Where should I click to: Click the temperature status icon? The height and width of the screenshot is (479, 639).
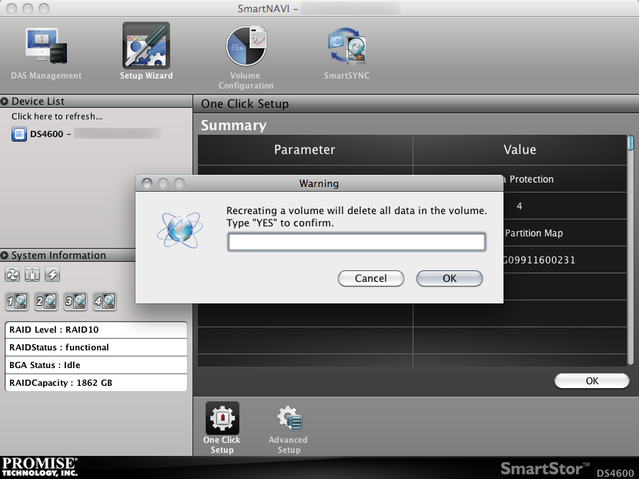(x=33, y=275)
